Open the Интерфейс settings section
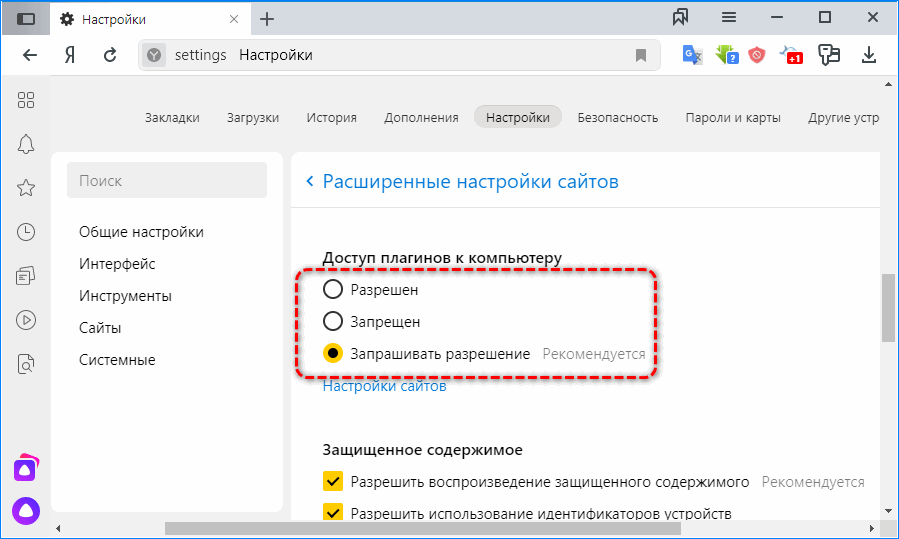Screen dimensions: 899x539 pos(117,264)
